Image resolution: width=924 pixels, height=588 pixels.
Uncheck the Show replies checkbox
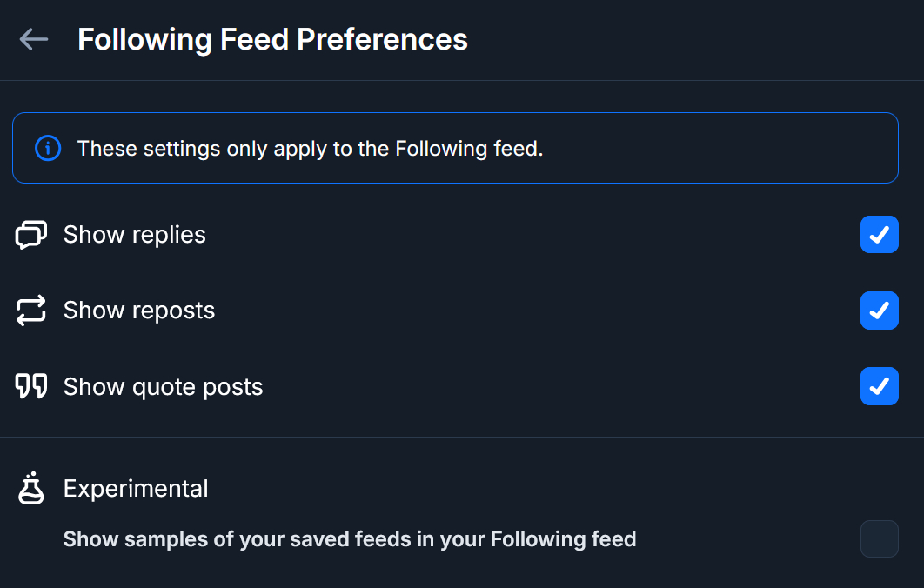click(879, 235)
